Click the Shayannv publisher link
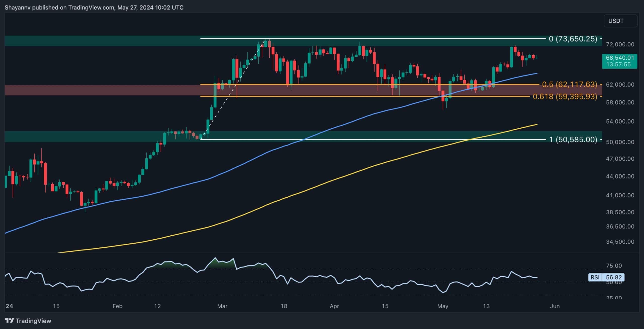Image resolution: width=644 pixels, height=329 pixels. coord(18,7)
